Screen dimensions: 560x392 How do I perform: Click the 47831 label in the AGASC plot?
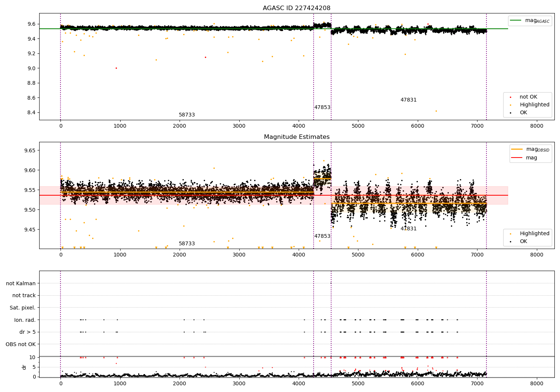click(x=408, y=100)
